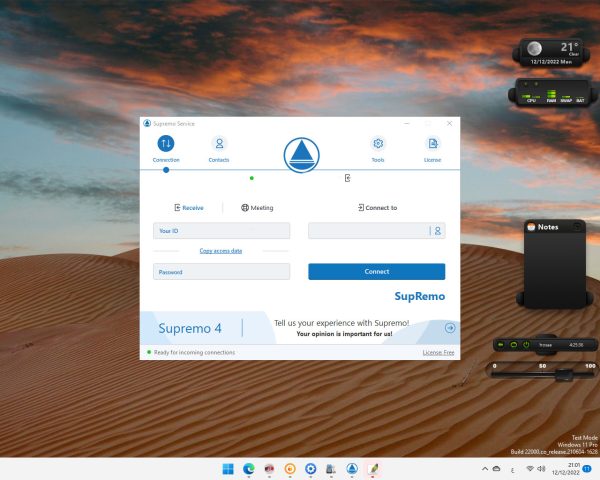Click the volume speaker icon in system tray
Viewport: 600px width, 480px height.
(x=541, y=469)
